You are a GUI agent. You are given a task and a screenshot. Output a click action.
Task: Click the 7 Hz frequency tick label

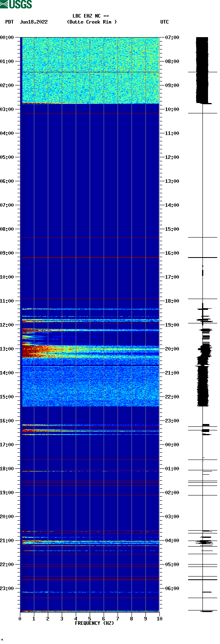118,619
